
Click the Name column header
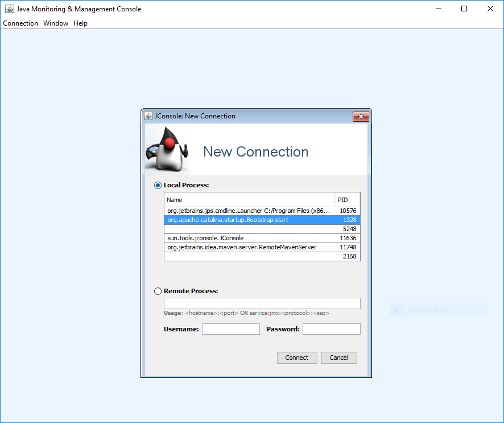249,200
